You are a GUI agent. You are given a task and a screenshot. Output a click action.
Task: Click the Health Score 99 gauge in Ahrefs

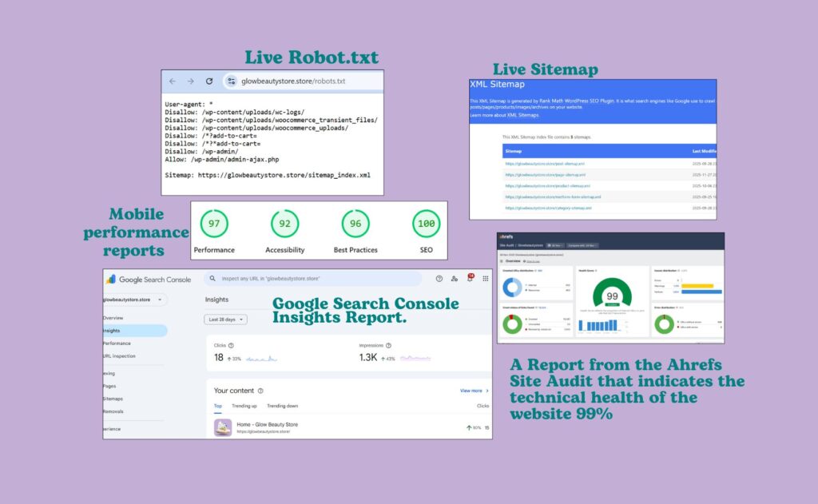click(612, 293)
